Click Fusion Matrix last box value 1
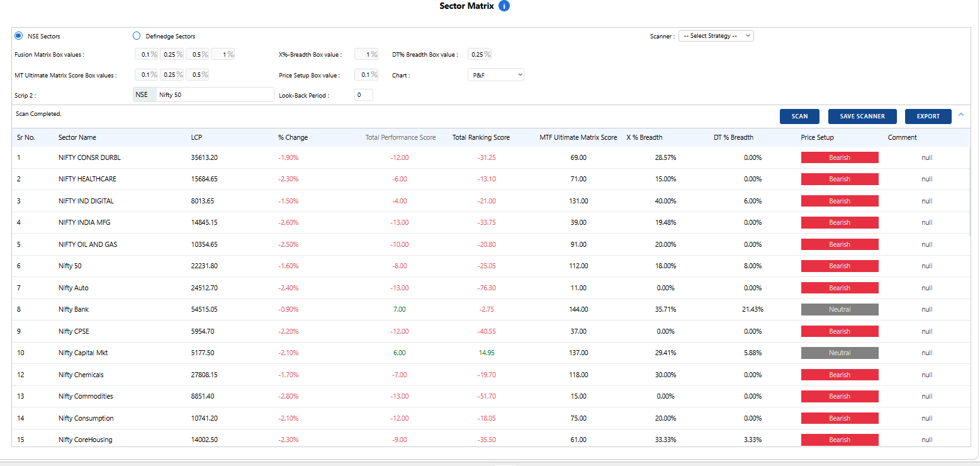Screen dimensions: 980x466 pyautogui.click(x=223, y=55)
